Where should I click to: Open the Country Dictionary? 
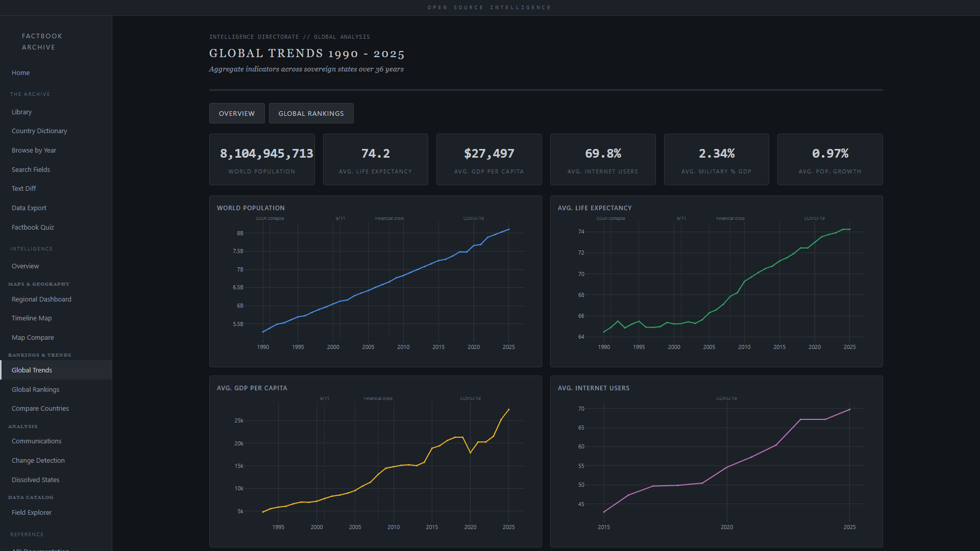point(39,131)
